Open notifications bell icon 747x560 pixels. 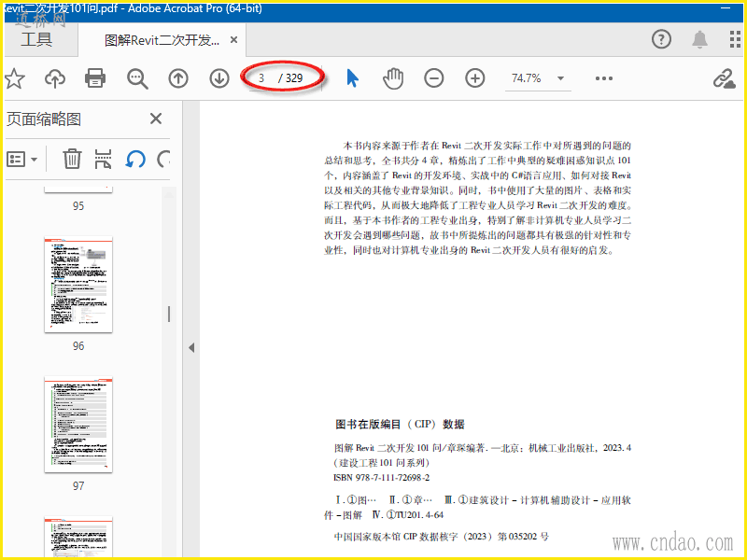tap(699, 39)
